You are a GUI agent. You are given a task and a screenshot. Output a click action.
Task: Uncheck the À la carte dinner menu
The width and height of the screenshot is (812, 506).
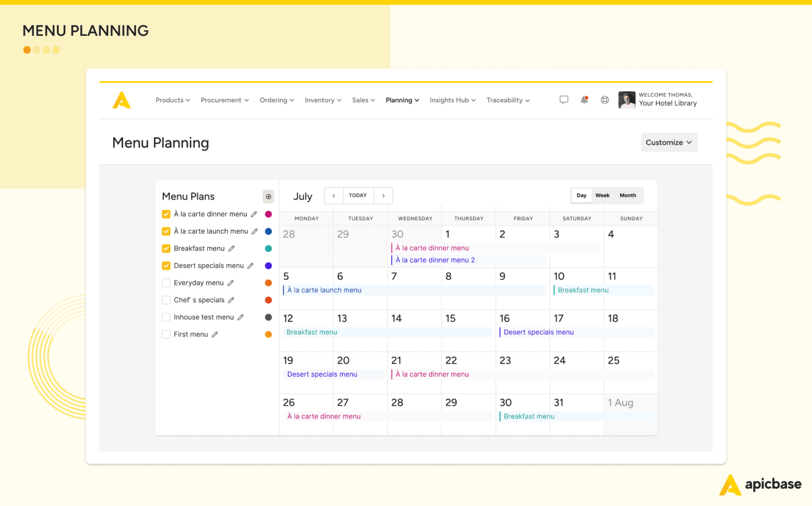point(165,214)
